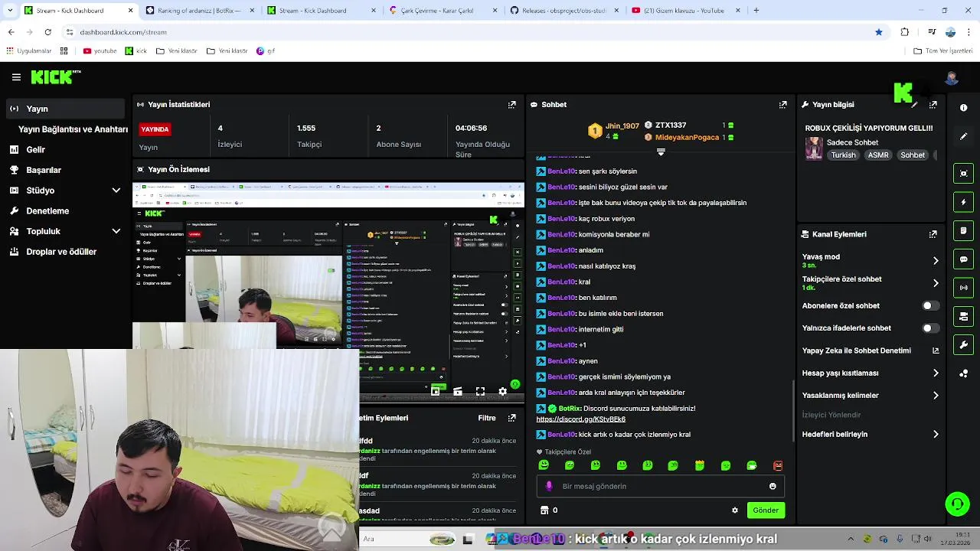
Task: Open Takipçilere özel sohbet options arrow
Action: point(936,283)
